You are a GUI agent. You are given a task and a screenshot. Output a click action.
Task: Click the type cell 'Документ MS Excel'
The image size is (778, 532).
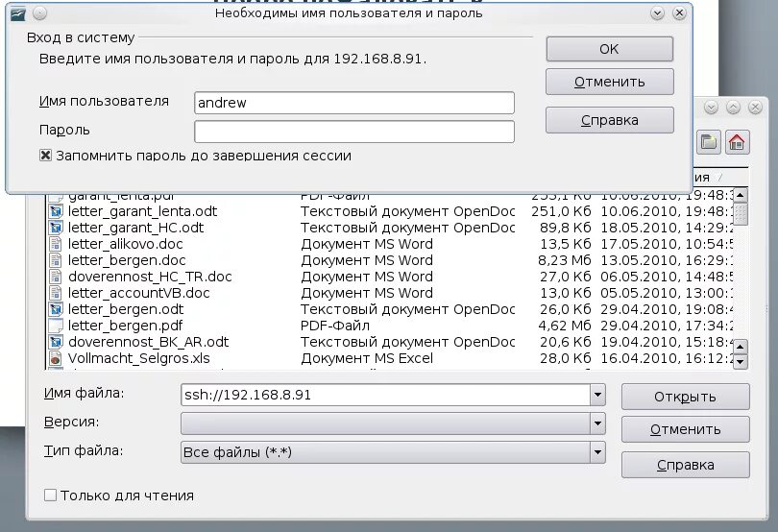click(367, 358)
